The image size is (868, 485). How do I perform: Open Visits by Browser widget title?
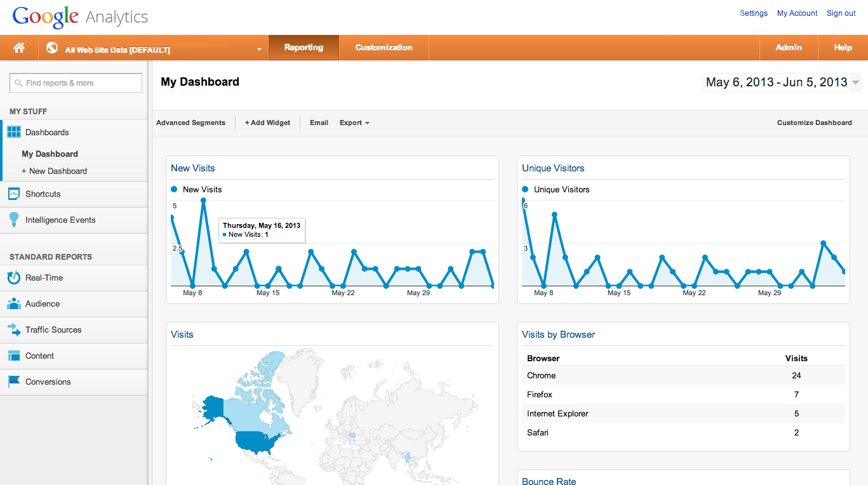tap(559, 335)
